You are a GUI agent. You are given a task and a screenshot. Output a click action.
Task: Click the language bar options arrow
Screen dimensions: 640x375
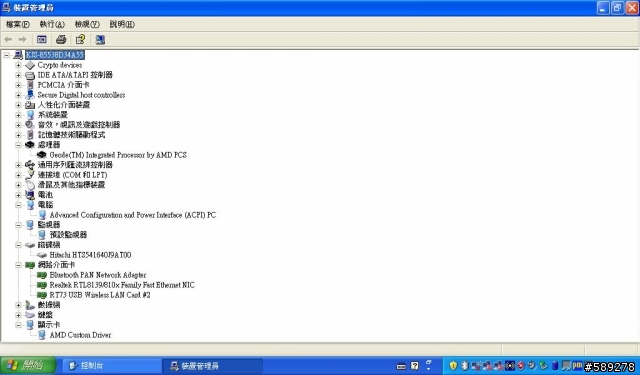tap(429, 368)
